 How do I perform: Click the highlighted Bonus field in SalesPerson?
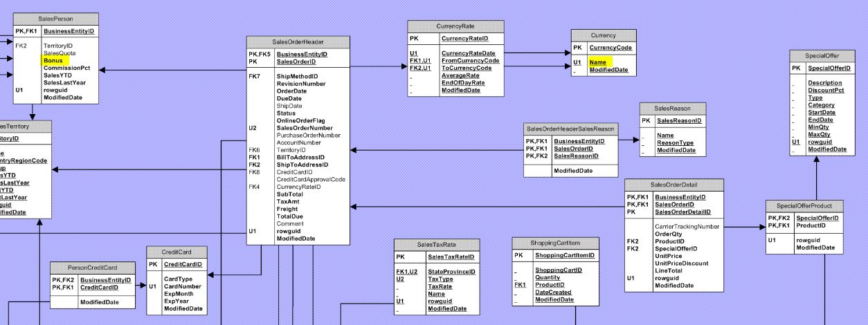(53, 60)
